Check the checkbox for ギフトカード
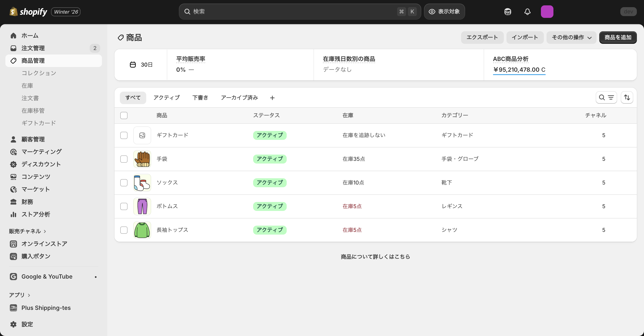This screenshot has width=644, height=336. 124,135
